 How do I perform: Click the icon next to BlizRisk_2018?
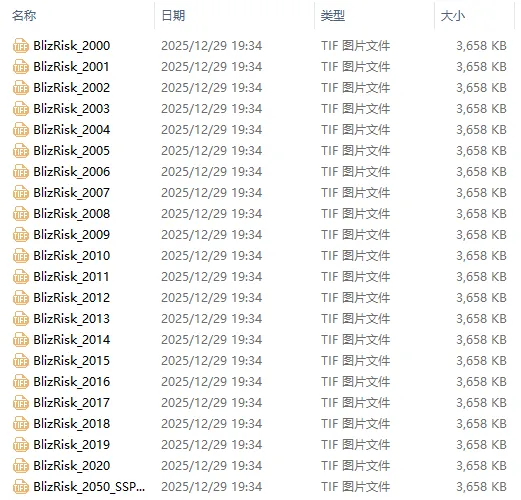click(21, 424)
